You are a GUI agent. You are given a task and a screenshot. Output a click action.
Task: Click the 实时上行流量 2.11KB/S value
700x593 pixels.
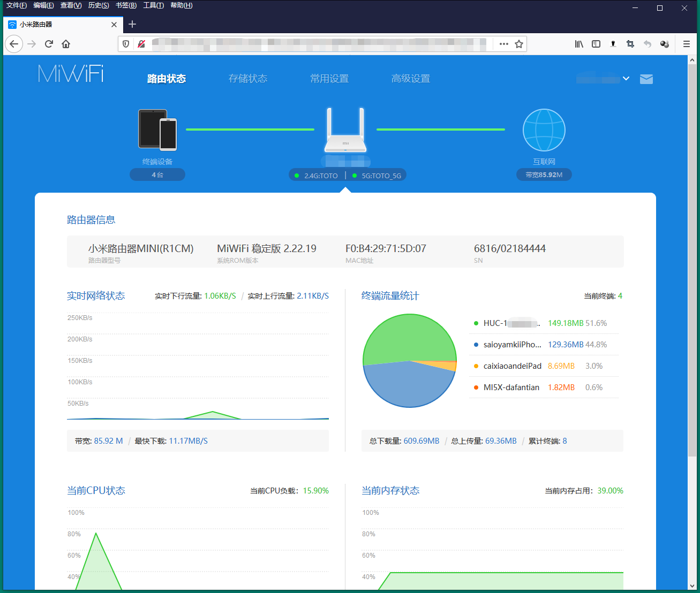click(x=313, y=296)
